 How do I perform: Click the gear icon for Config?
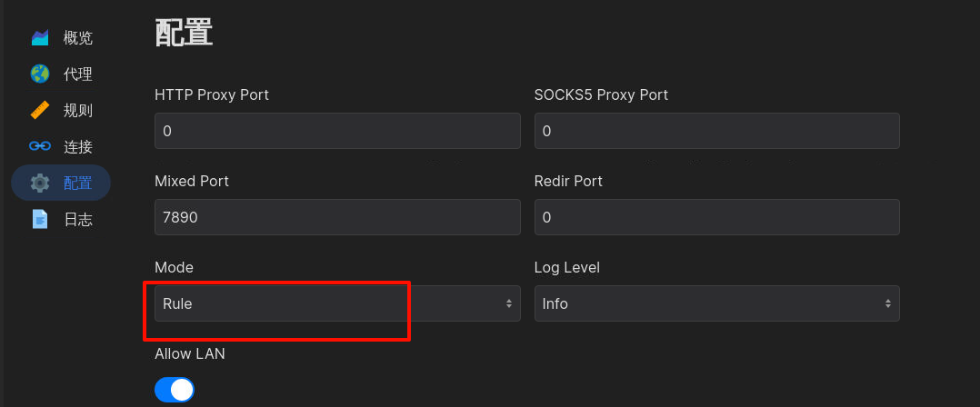pyautogui.click(x=40, y=183)
